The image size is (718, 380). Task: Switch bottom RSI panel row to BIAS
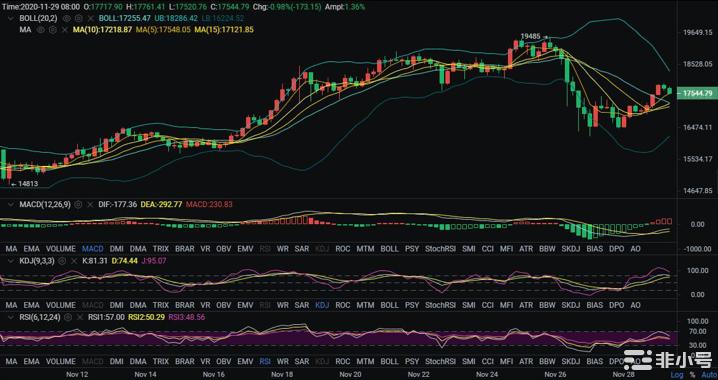595,361
